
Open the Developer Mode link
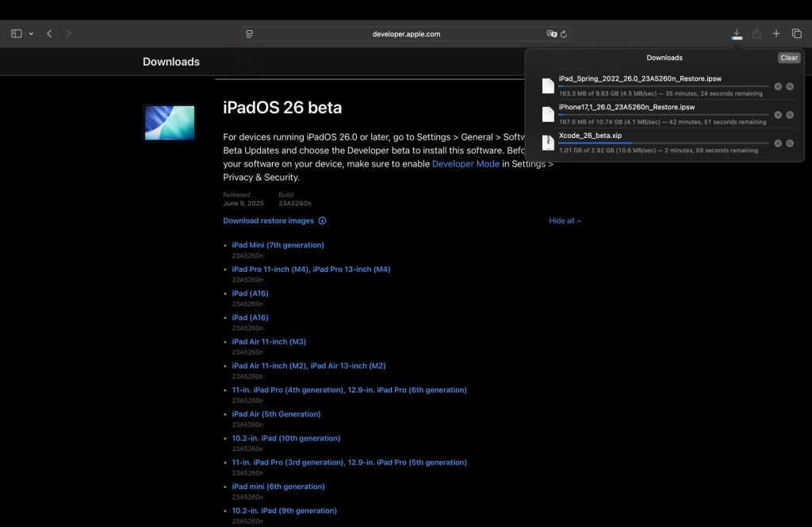click(x=465, y=164)
